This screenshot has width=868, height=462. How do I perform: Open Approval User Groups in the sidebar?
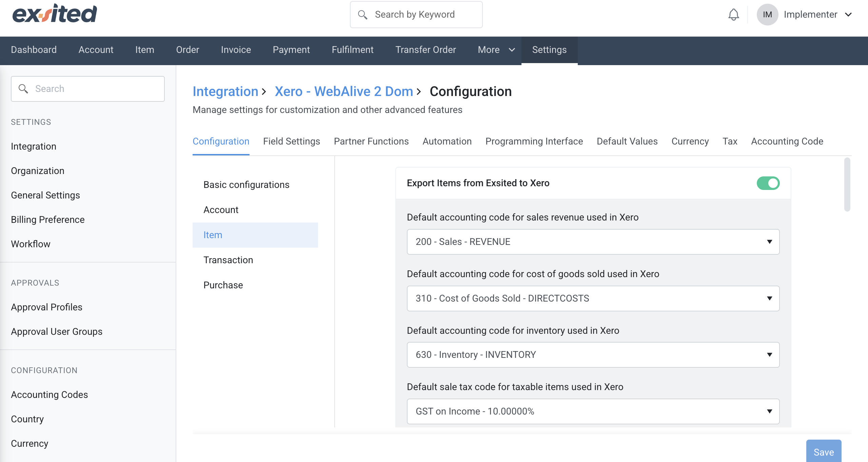pos(57,332)
